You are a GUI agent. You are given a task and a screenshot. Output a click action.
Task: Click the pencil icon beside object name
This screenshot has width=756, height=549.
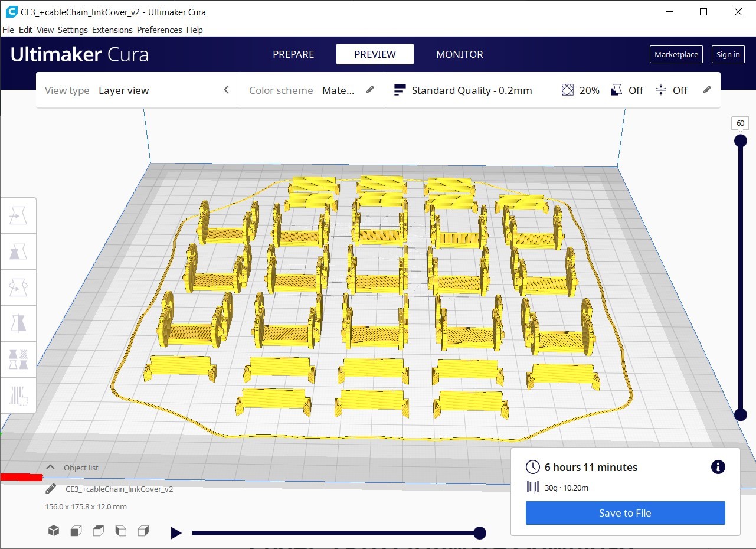coord(51,489)
